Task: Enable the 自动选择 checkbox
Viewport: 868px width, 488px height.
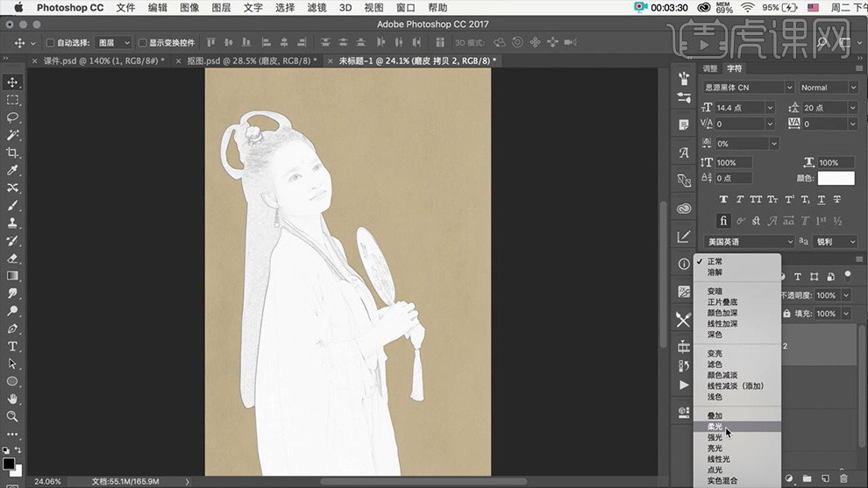Action: point(50,43)
